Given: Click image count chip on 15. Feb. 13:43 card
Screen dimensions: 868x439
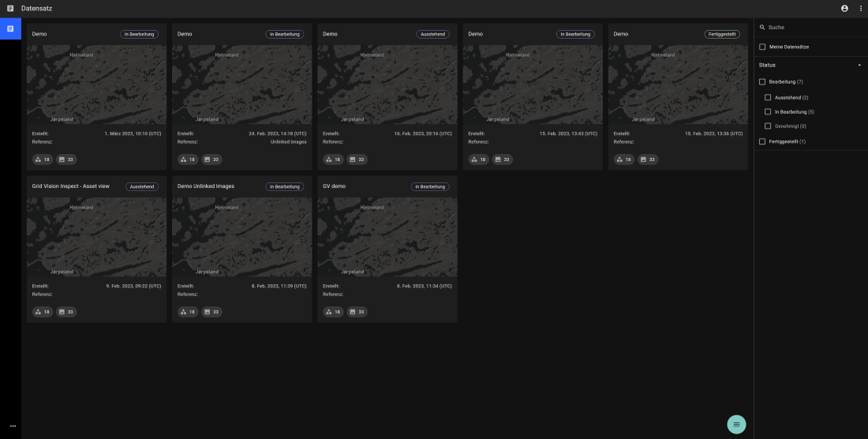Looking at the screenshot, I should point(503,159).
